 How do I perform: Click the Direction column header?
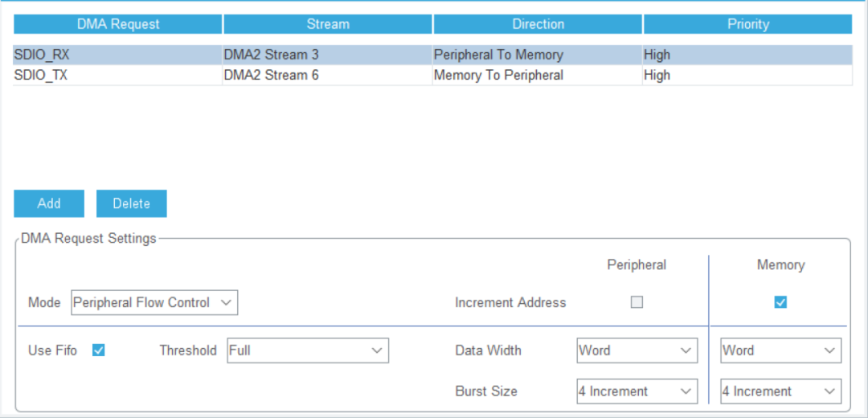pos(538,24)
